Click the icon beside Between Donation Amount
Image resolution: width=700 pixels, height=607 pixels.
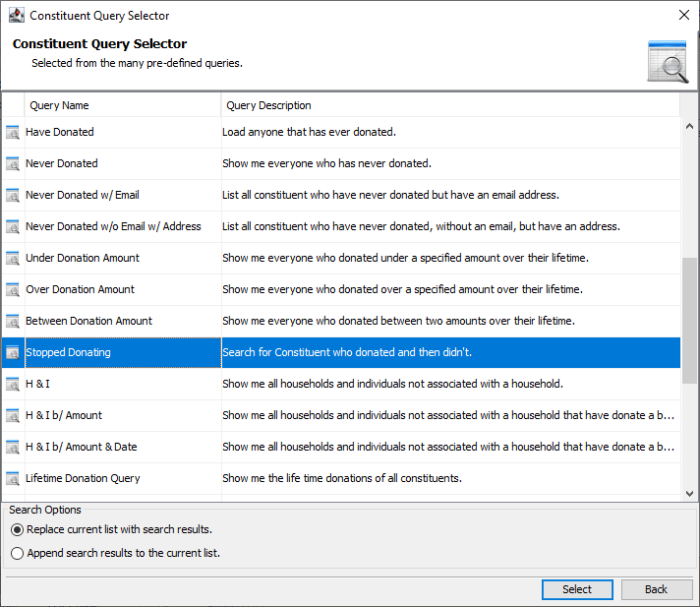point(13,321)
